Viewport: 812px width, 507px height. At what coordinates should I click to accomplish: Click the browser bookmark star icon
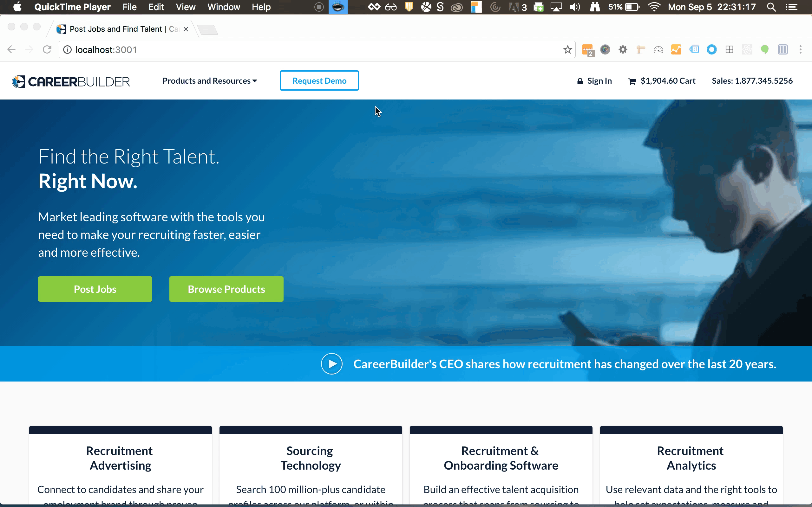point(566,49)
